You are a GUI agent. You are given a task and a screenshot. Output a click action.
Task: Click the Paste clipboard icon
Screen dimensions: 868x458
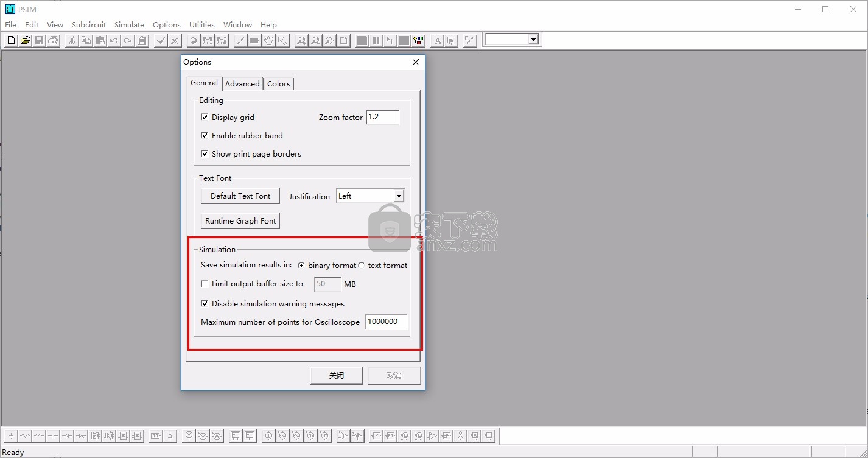coord(100,40)
